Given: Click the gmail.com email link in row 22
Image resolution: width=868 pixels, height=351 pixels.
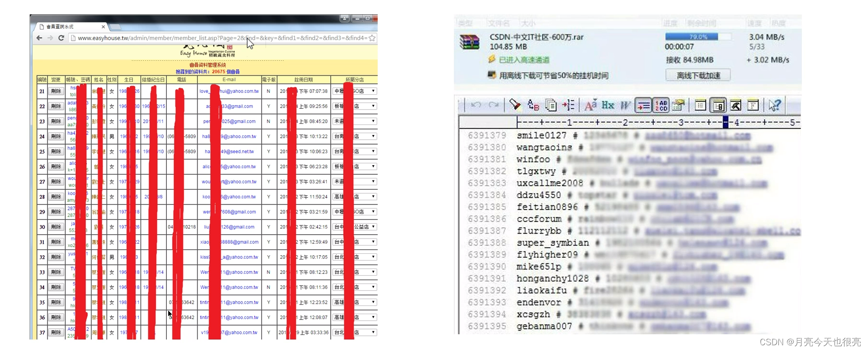Looking at the screenshot, I should pos(230,106).
